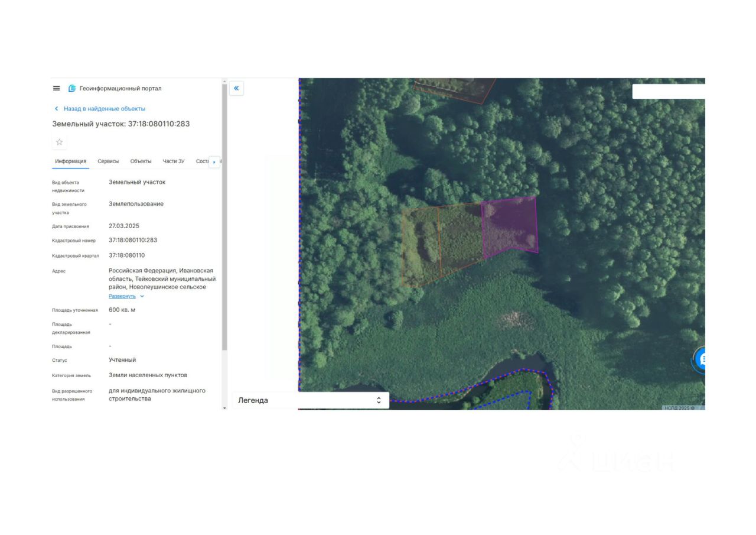Select the 'Информация' tab
Image resolution: width=756 pixels, height=535 pixels.
click(70, 161)
